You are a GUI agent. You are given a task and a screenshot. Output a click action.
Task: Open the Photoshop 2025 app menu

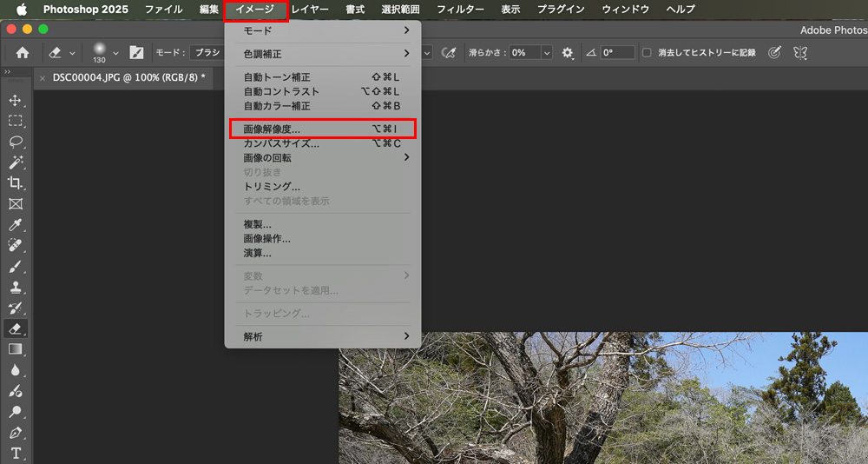86,10
